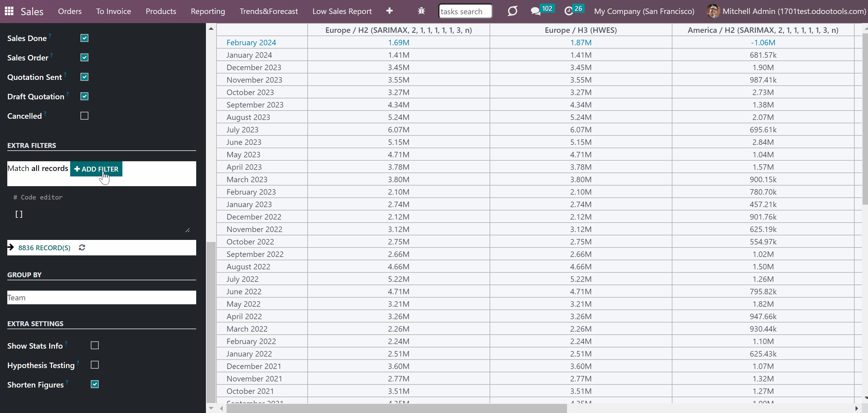The height and width of the screenshot is (413, 868).
Task: Uncheck the Sales Done checkbox
Action: 84,38
